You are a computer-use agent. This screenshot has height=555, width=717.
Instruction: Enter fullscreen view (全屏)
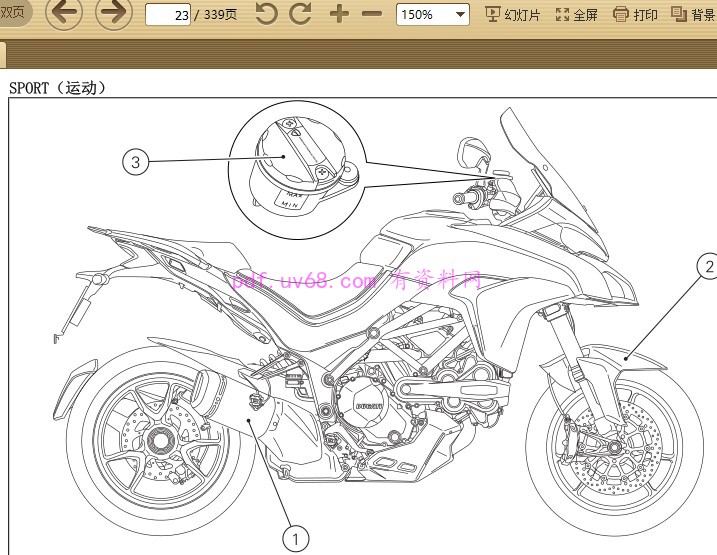577,14
